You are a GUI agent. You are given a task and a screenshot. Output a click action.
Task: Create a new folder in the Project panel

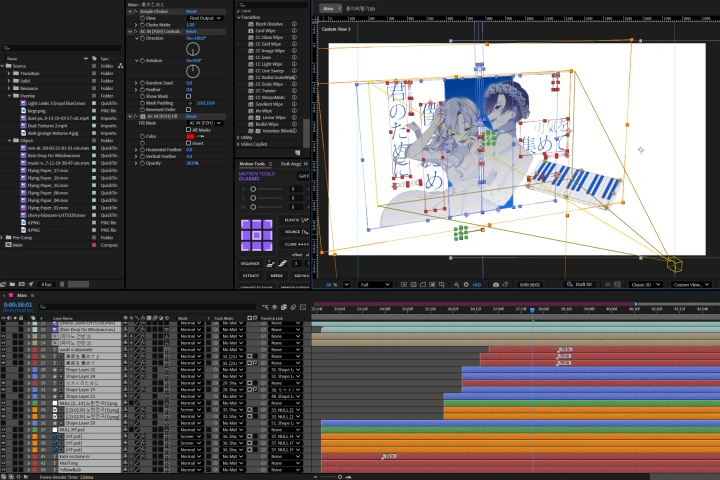point(12,284)
